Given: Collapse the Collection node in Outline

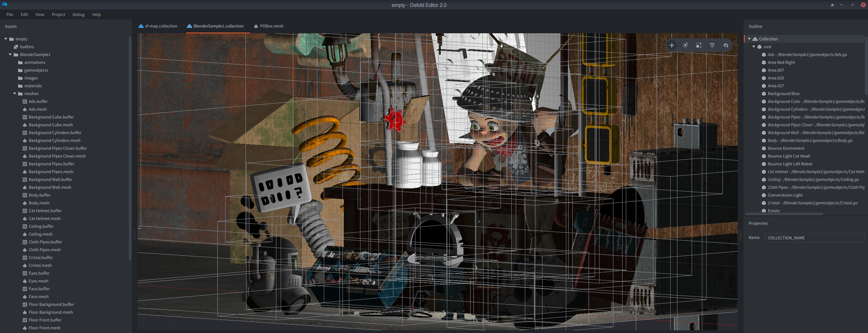Looking at the screenshot, I should (749, 39).
